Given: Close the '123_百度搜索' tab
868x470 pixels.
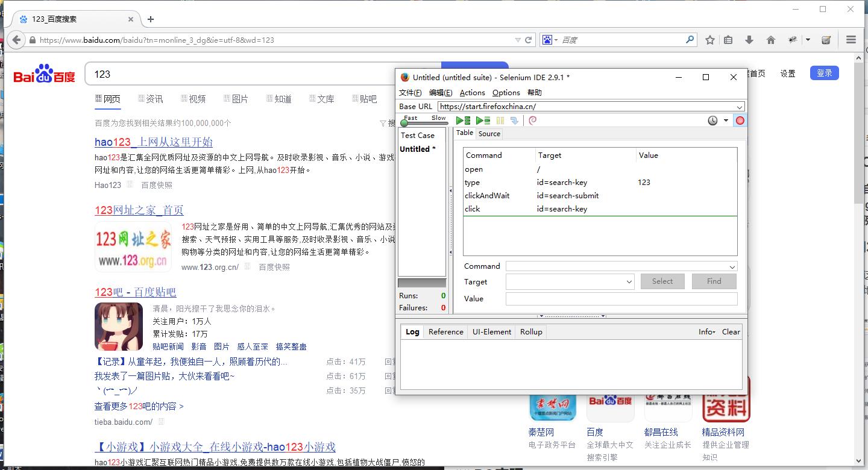Looking at the screenshot, I should coord(131,19).
